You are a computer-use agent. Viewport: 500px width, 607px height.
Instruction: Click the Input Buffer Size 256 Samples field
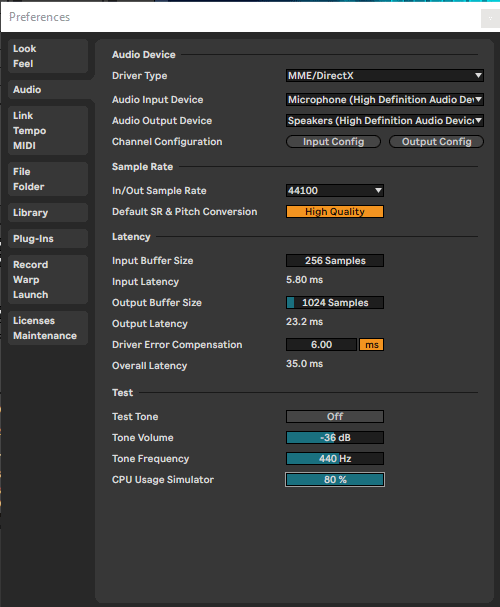(335, 261)
